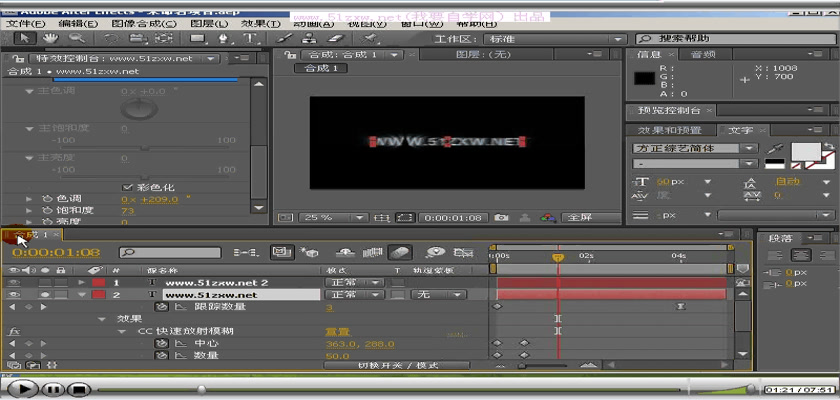Select the Eraser tool
This screenshot has width=840, height=400.
335,39
